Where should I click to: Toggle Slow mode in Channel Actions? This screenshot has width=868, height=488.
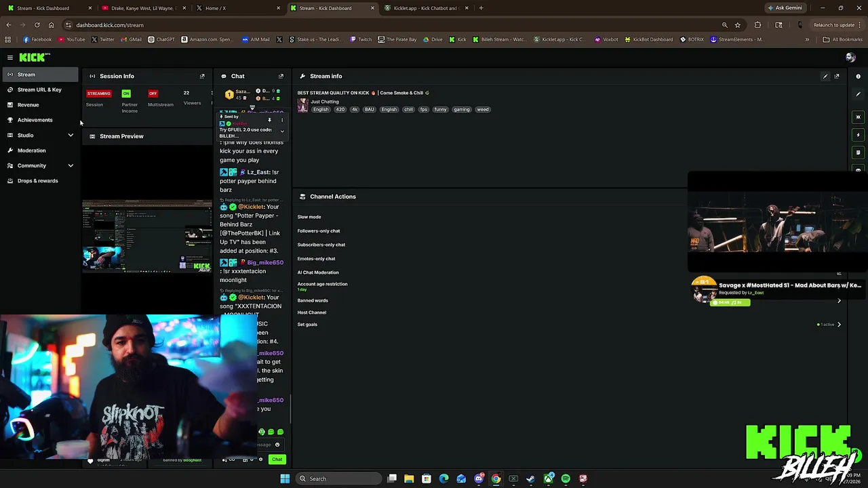309,217
